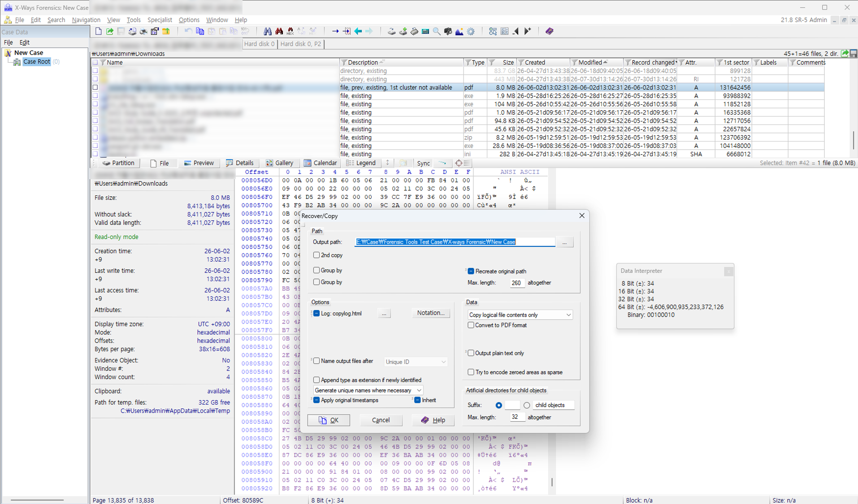
Task: Click the Go To Offset arrow icon
Action: click(335, 31)
